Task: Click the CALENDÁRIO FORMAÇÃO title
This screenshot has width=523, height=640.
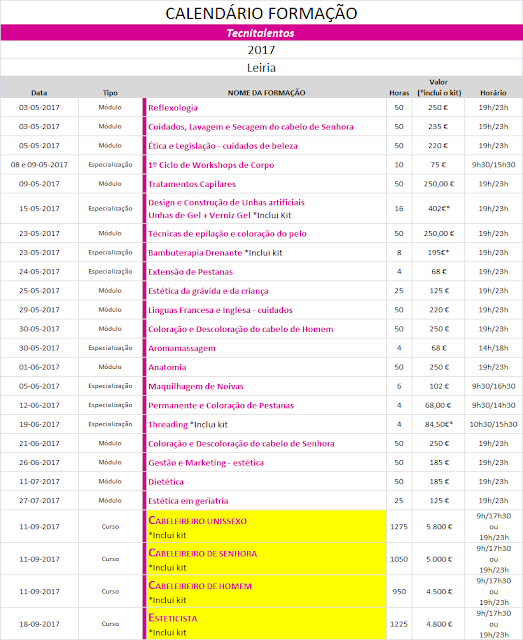Action: click(x=261, y=13)
